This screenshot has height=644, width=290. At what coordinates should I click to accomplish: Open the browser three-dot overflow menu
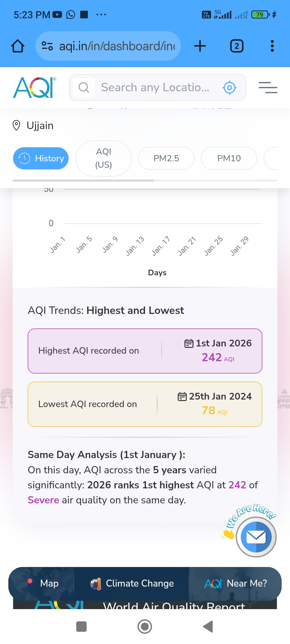pos(272,46)
